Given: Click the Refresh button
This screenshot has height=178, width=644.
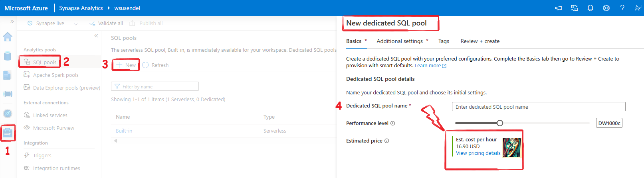Looking at the screenshot, I should point(156,65).
